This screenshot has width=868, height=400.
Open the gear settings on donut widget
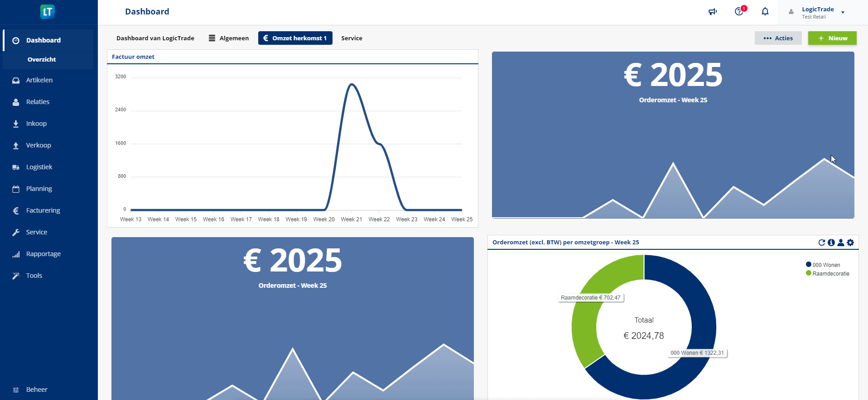[x=850, y=243]
